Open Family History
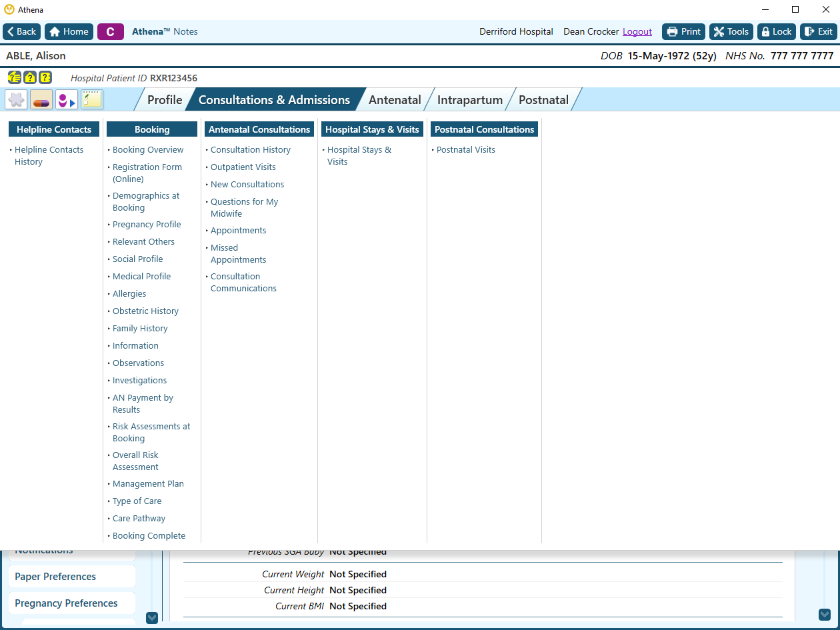 pos(140,329)
